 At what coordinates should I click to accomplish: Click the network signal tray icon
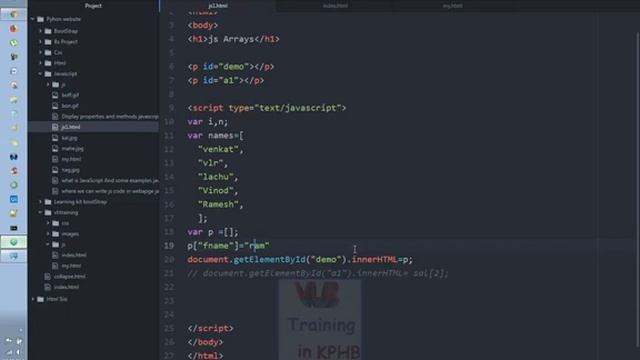tap(9, 352)
